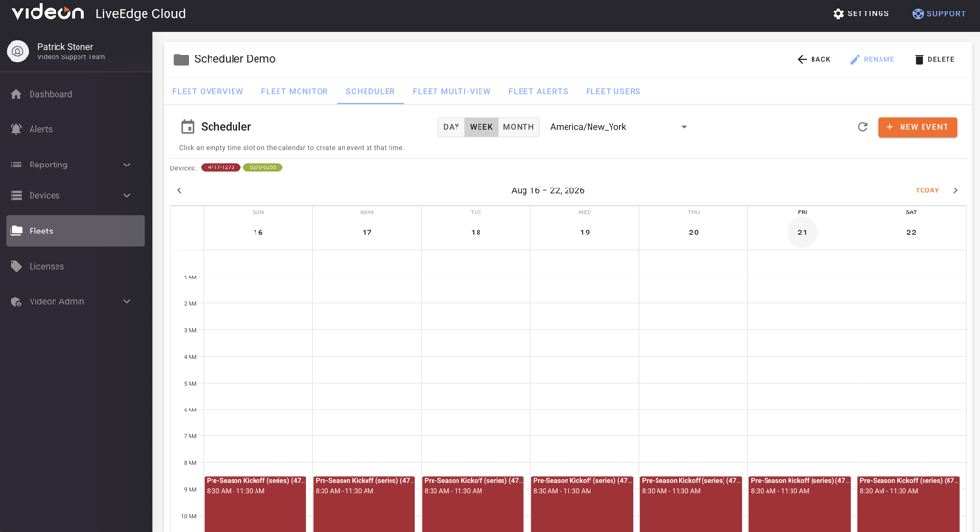Select Sunday 16 date header

[x=258, y=232]
